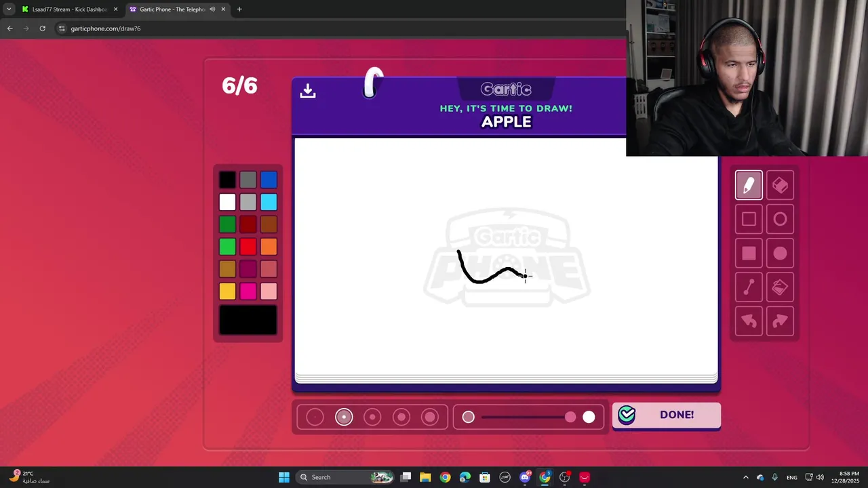Select the pencil drawing tool
This screenshot has width=868, height=488.
point(749,185)
